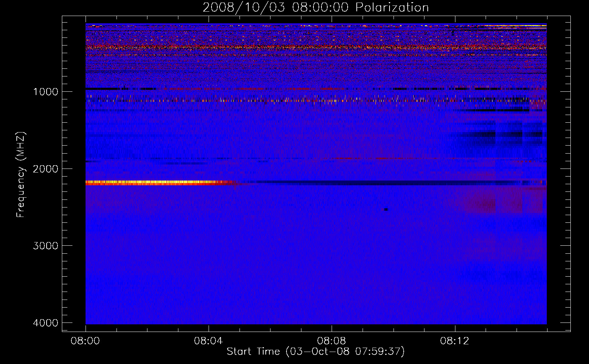Click the plot title '2008/10/03 08:00:00 Polarization'

coord(316,7)
